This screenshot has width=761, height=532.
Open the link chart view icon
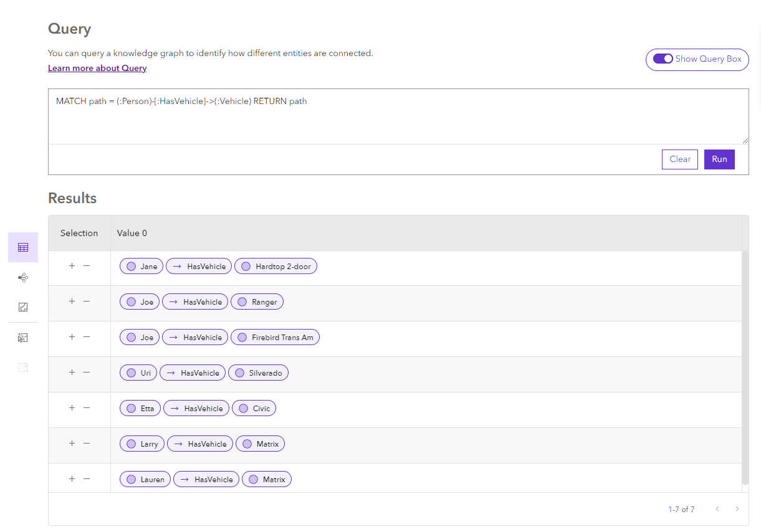click(x=23, y=277)
